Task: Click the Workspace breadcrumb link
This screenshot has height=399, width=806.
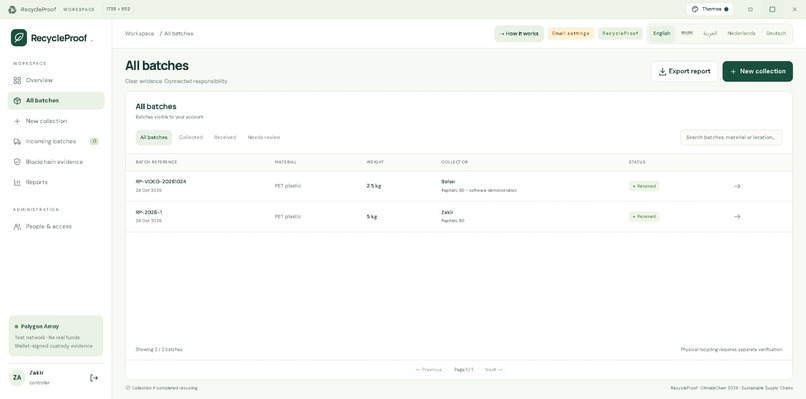Action: pyautogui.click(x=139, y=33)
